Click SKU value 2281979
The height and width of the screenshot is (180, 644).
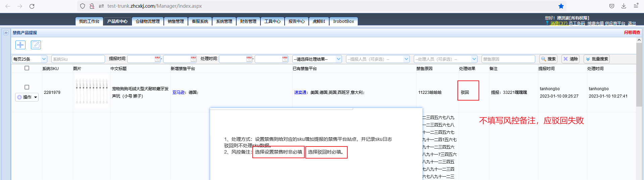(x=52, y=92)
